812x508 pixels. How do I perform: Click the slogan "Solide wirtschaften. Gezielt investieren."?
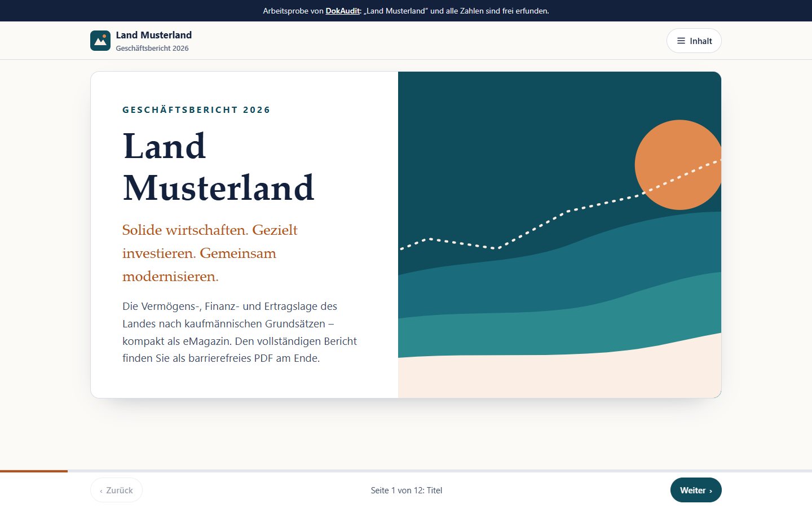tap(210, 253)
